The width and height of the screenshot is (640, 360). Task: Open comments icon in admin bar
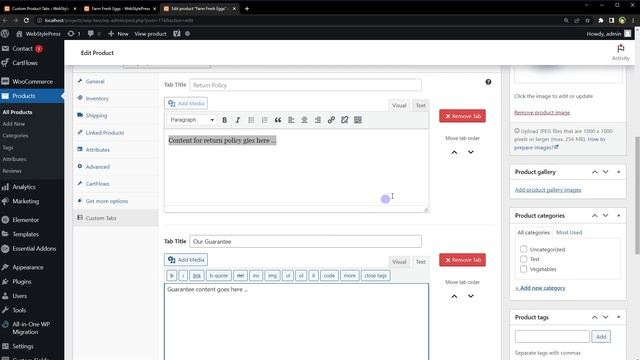coord(93,34)
